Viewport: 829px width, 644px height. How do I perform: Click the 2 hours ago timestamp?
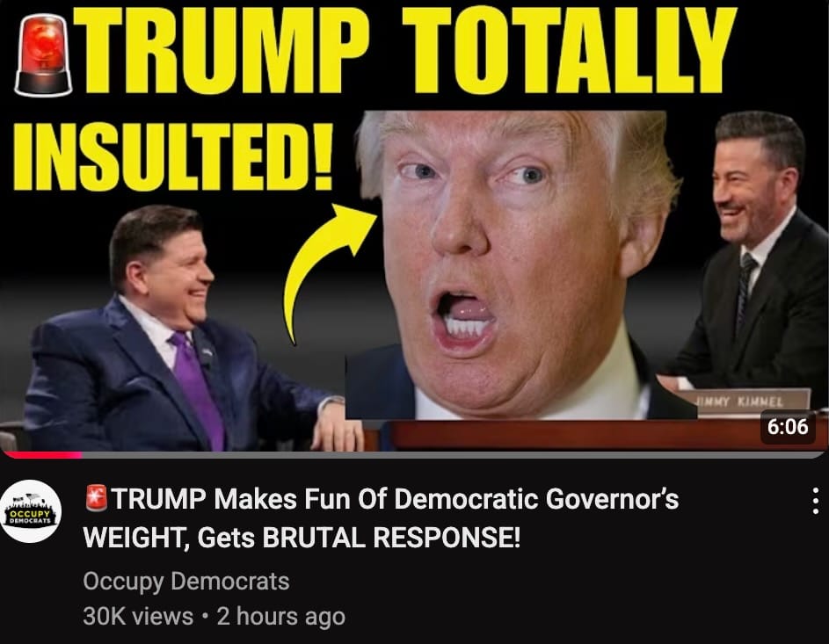pos(280,616)
